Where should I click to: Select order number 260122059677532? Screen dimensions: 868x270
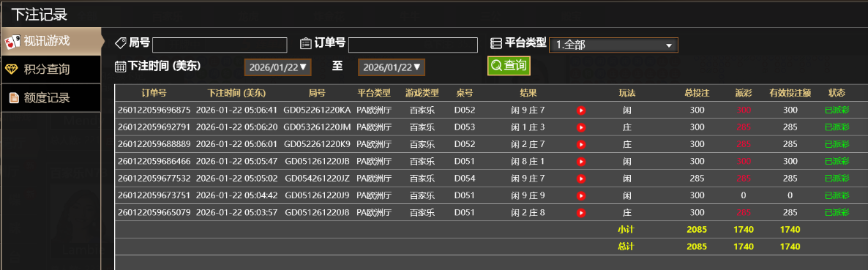click(x=154, y=179)
